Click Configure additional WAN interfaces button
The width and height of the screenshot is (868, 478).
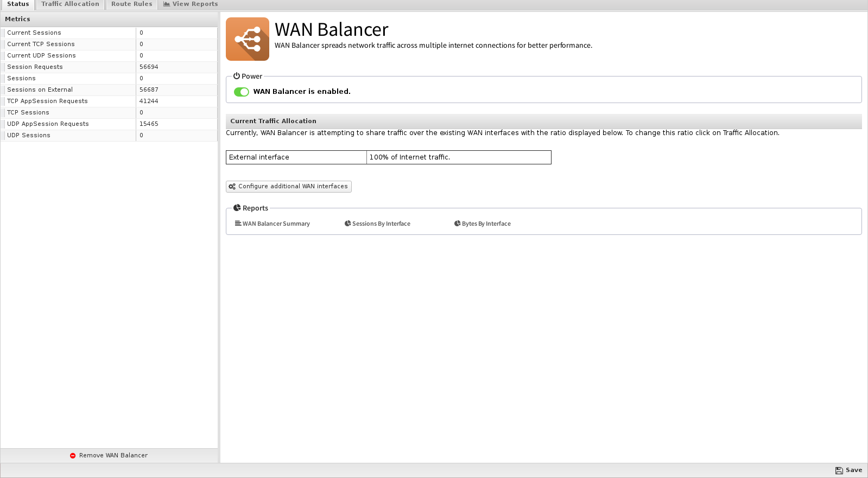(289, 187)
